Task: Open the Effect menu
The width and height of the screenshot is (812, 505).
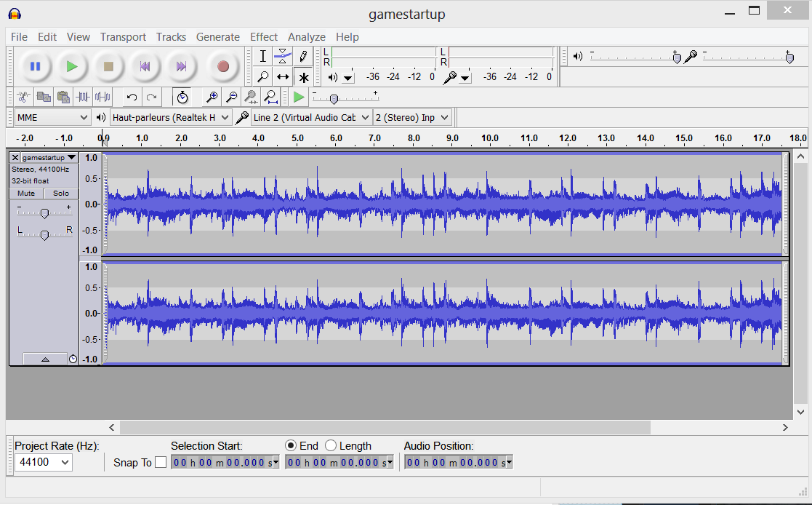Action: (x=264, y=37)
